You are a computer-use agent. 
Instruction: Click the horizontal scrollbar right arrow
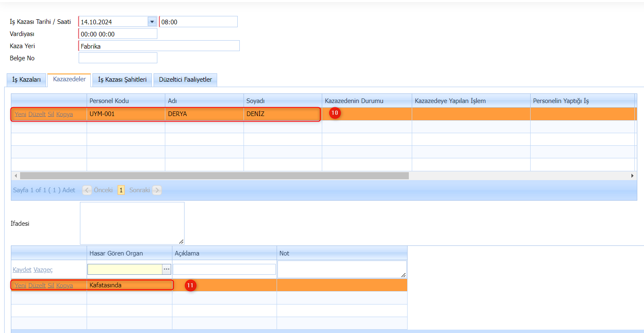[632, 176]
